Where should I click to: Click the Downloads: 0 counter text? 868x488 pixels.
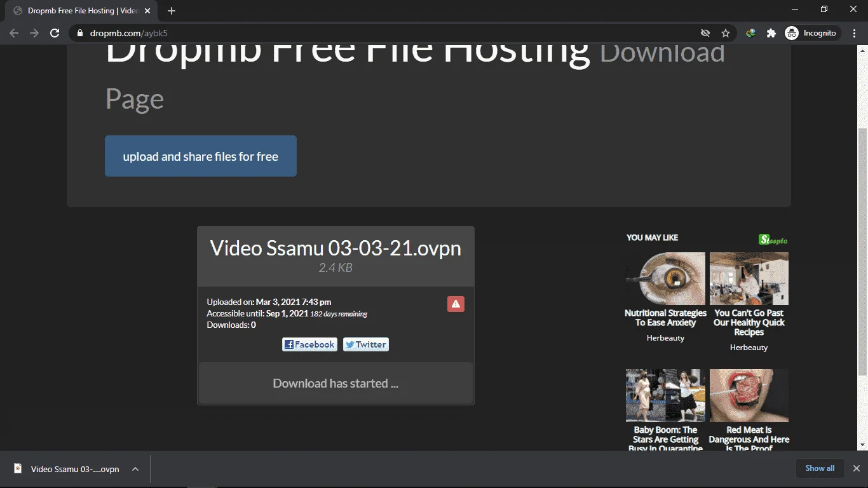(231, 325)
